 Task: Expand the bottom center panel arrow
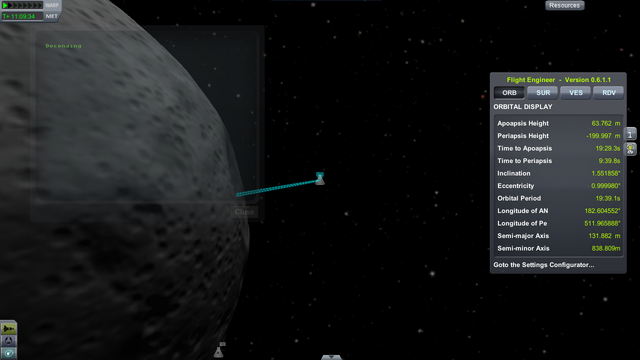coord(331,357)
